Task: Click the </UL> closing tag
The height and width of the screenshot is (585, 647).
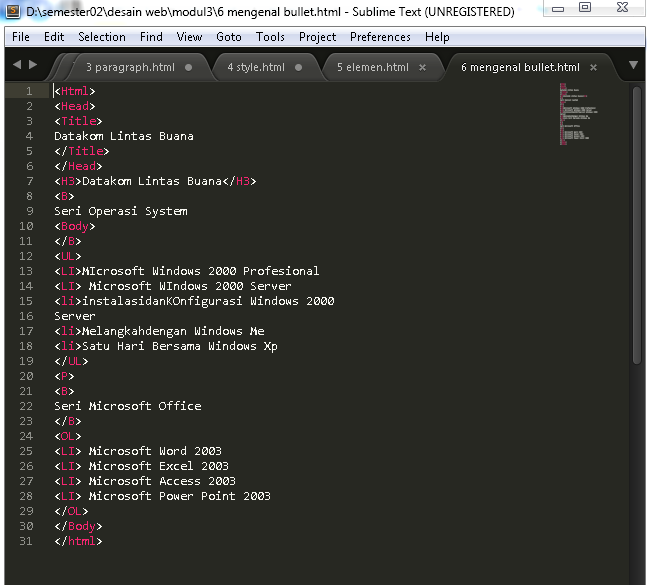Action: click(71, 361)
